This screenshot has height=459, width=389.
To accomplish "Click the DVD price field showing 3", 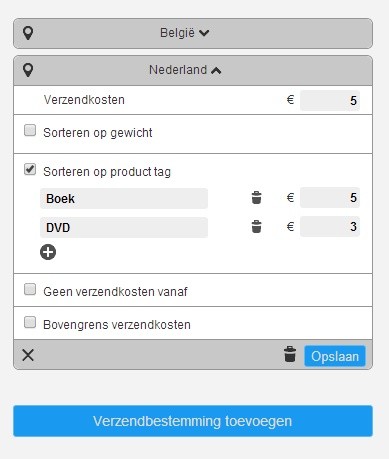I will click(330, 227).
